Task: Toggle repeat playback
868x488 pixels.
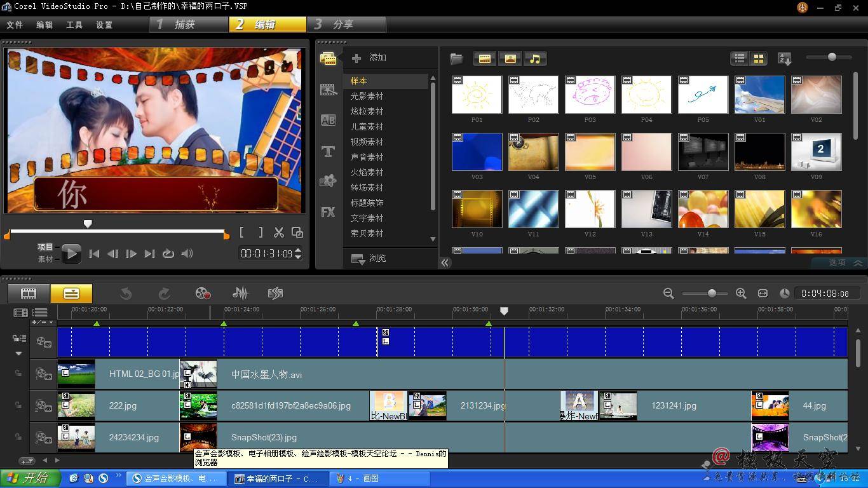Action: pyautogui.click(x=168, y=254)
